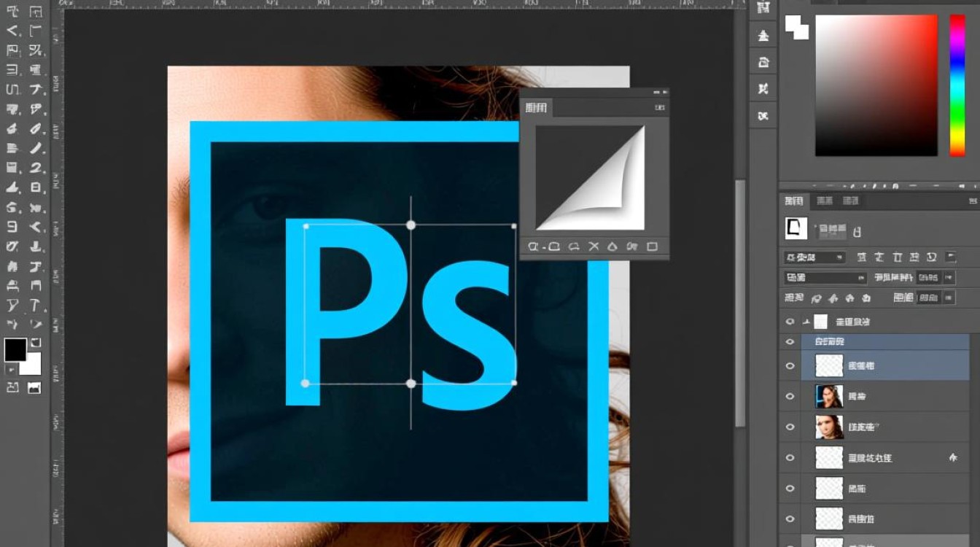Select the blue-tinted portrait layer thumbnail

point(829,396)
